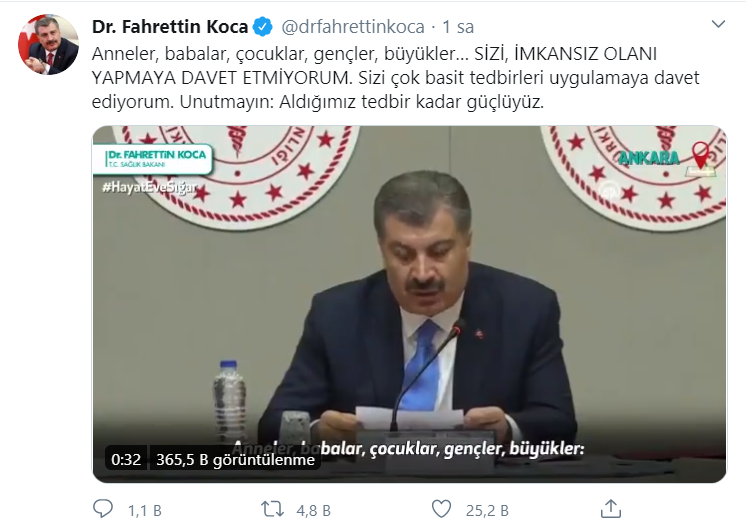746x529 pixels.
Task: Click the #HayatEveSığar hashtag overlay
Action: click(149, 187)
